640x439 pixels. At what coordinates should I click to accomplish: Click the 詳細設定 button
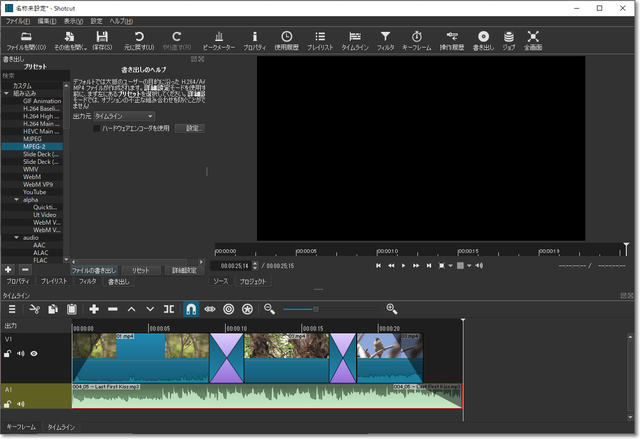coord(186,270)
